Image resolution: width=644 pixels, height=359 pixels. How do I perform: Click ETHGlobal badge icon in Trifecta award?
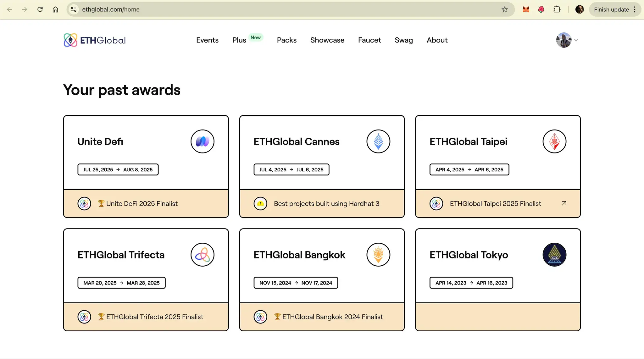click(x=84, y=317)
